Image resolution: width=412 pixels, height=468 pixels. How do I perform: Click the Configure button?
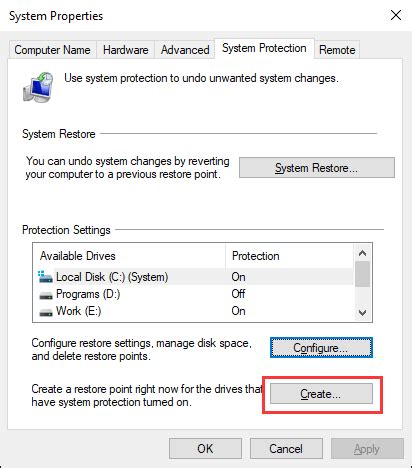click(321, 348)
